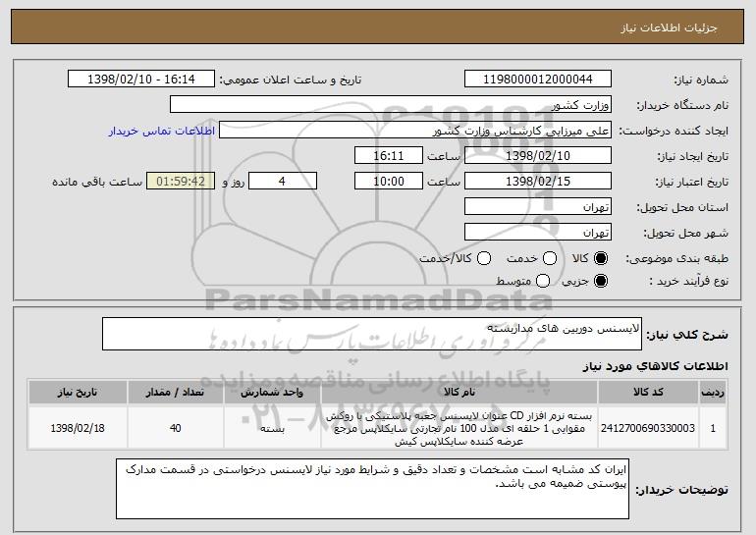
Task: Click the delivery city field تهران
Action: (x=538, y=233)
